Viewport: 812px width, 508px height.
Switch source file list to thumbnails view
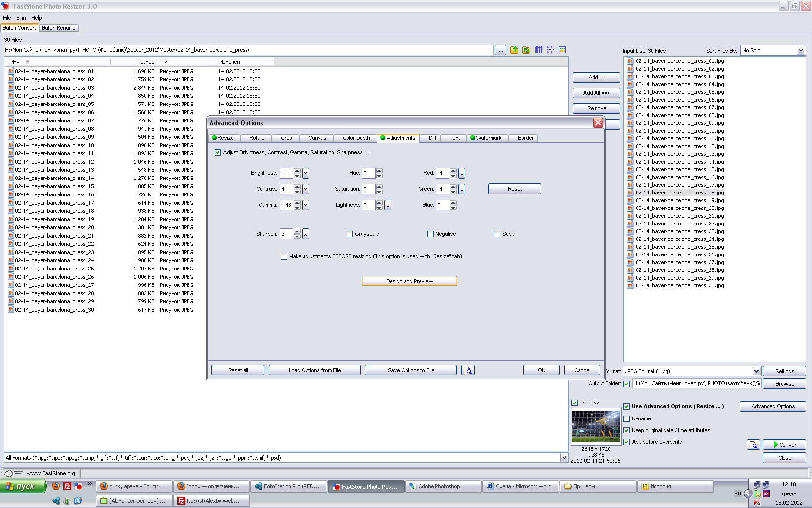(563, 50)
